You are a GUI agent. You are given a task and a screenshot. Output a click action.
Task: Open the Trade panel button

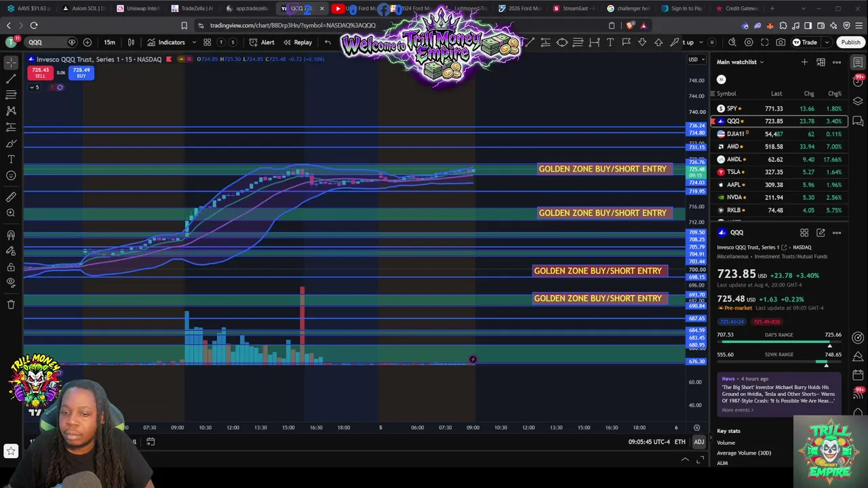[805, 42]
